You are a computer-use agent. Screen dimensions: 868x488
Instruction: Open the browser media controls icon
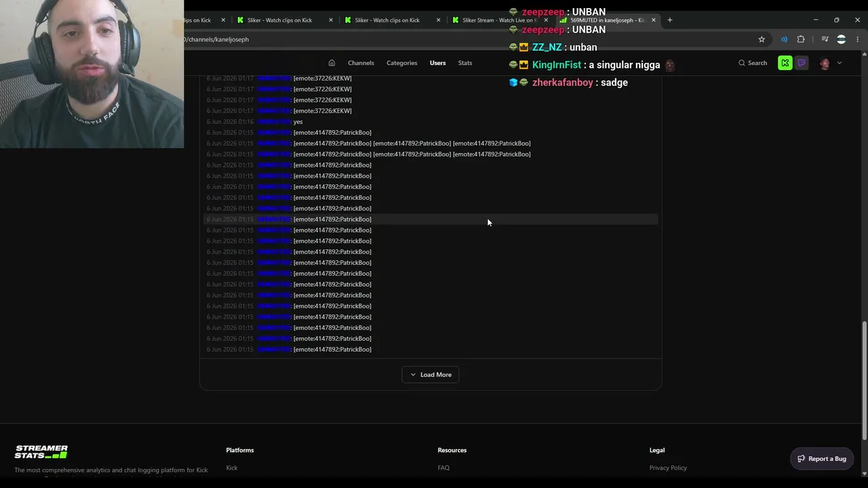tap(825, 39)
